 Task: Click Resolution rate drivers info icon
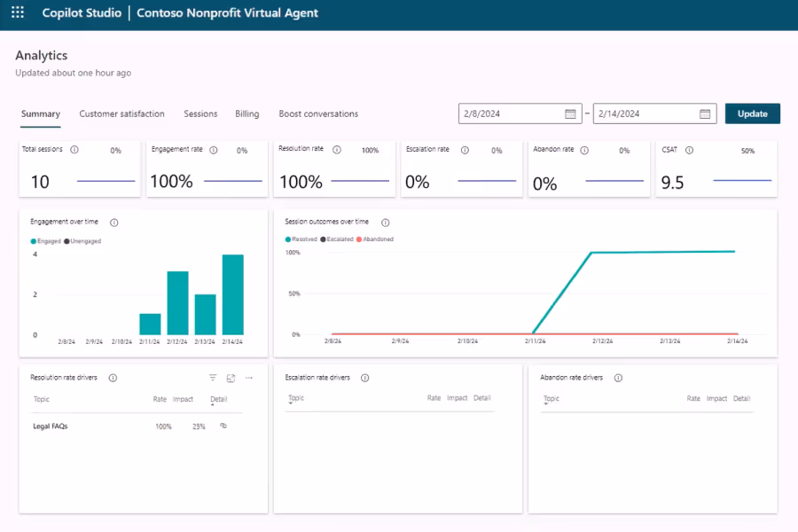113,378
